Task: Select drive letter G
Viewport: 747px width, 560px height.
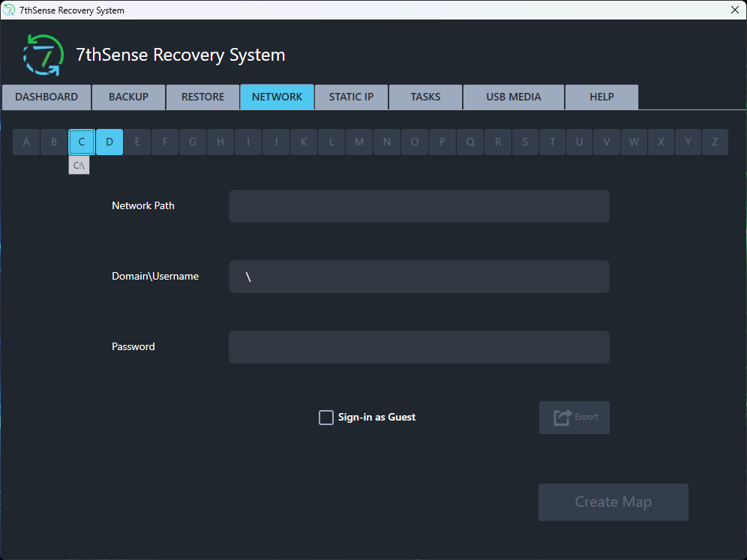Action: [193, 142]
